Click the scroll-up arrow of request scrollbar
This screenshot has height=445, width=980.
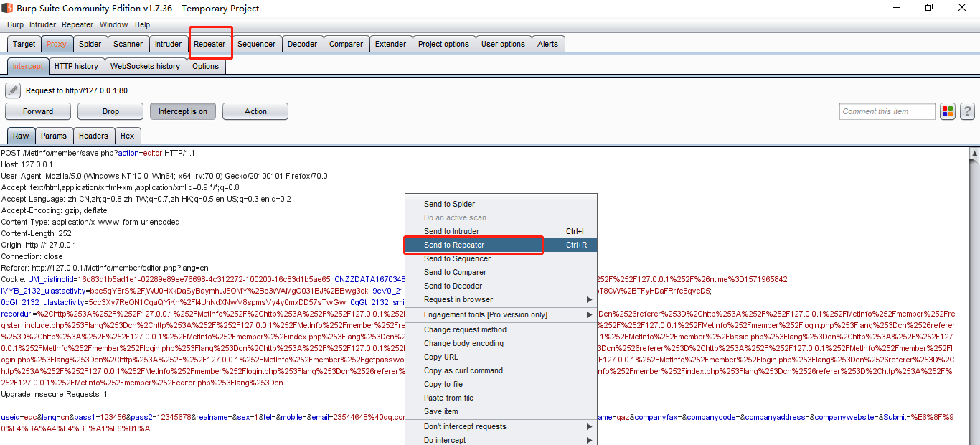pyautogui.click(x=974, y=154)
